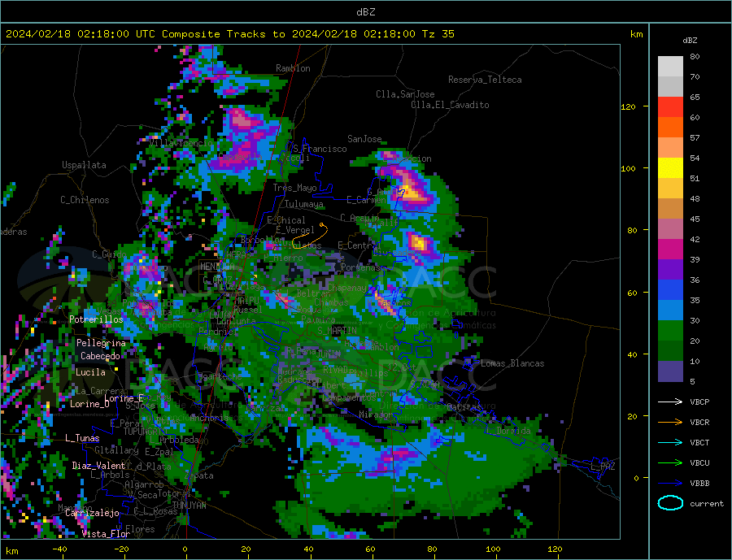Select the light gray 80 dBZ swatch
This screenshot has width=732, height=560.
click(x=670, y=67)
